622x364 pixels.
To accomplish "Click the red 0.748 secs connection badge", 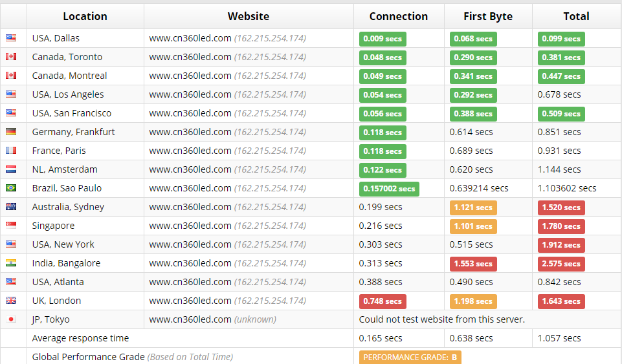I will click(383, 301).
